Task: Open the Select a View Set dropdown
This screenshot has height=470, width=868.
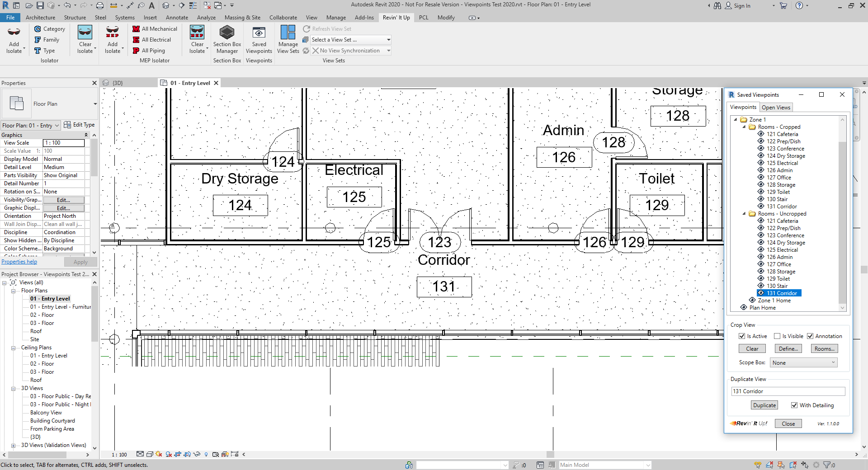Action: (350, 40)
